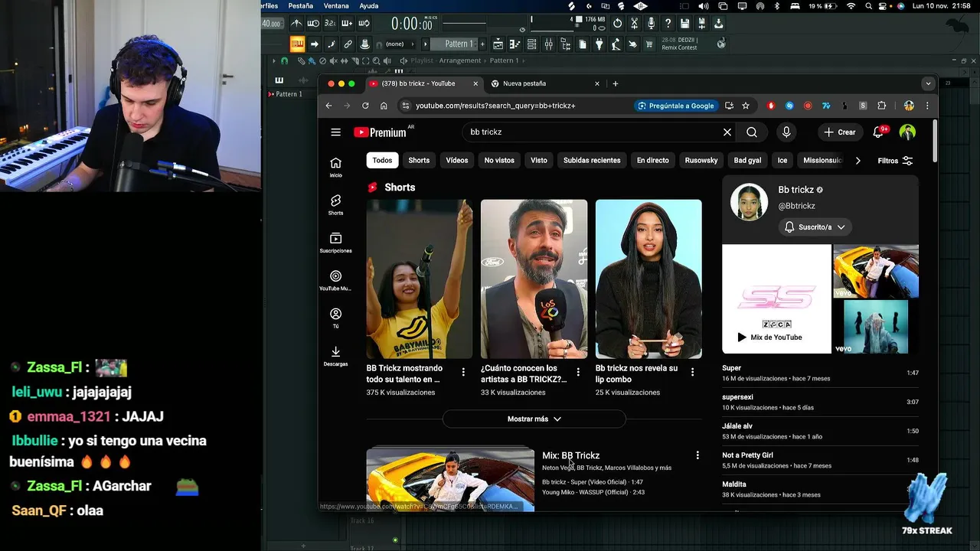Open Inicio in YouTube sidebar

[x=335, y=167]
